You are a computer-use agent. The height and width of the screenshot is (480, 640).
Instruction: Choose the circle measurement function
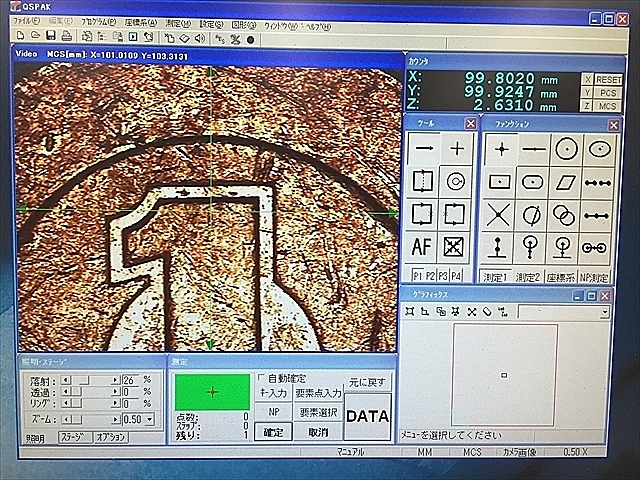567,149
